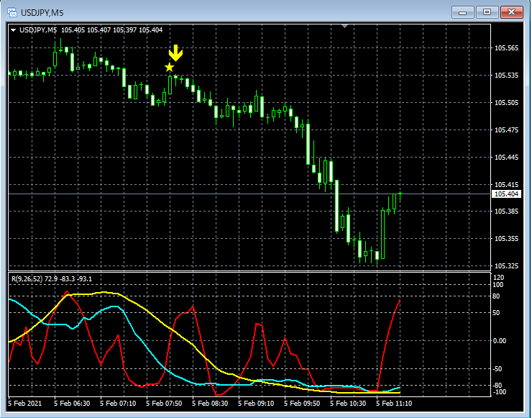532x418 pixels.
Task: Click the R(9,26,52) indicator label
Action: [x=27, y=278]
